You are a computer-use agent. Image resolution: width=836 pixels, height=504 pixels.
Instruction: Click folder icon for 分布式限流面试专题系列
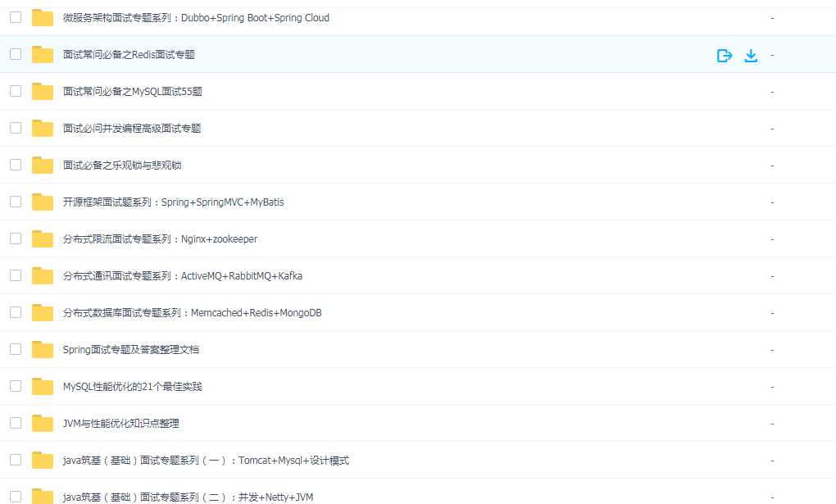[x=43, y=238]
